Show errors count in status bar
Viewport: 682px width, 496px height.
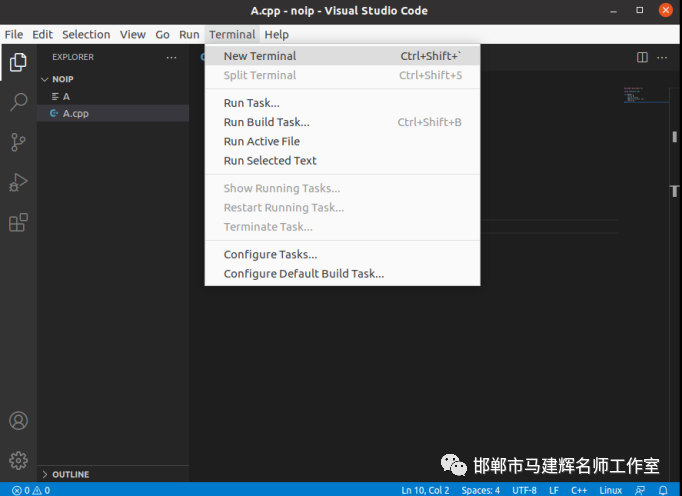[x=21, y=490]
